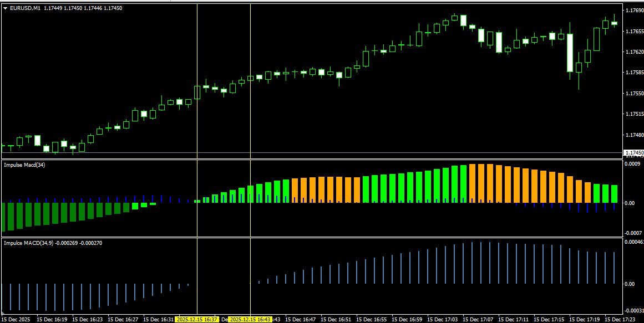Click the 15 Dec 16:55 time axis label
Viewport: 644px width, 323px height.
(372, 319)
